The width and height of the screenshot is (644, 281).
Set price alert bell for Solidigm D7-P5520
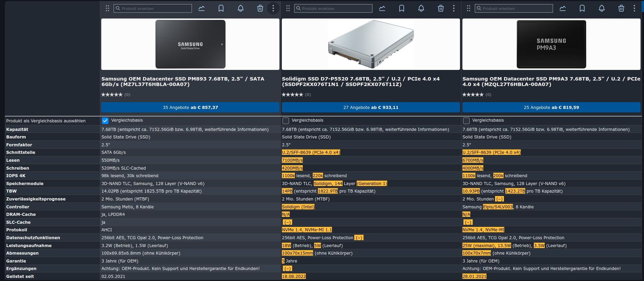pos(421,8)
